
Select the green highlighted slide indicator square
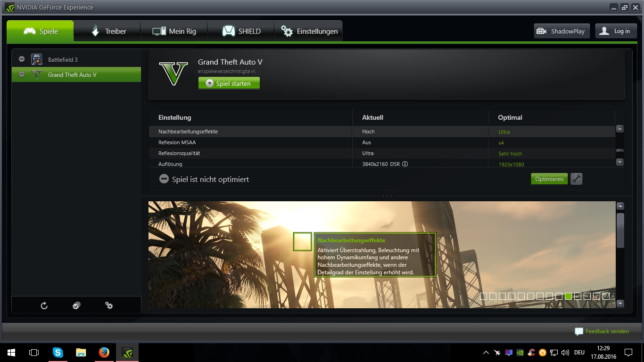tap(568, 296)
